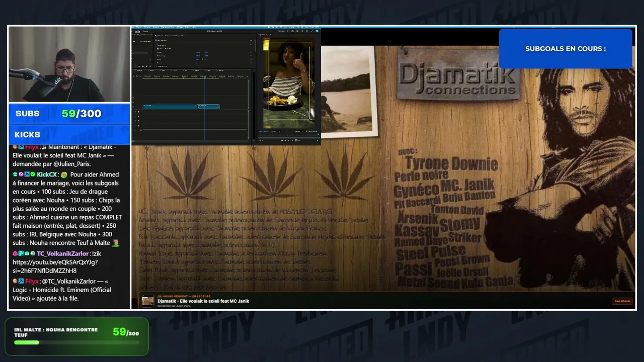
Task: Open Filyx's name on the 'Maintenant' chat message
Action: [x=32, y=147]
